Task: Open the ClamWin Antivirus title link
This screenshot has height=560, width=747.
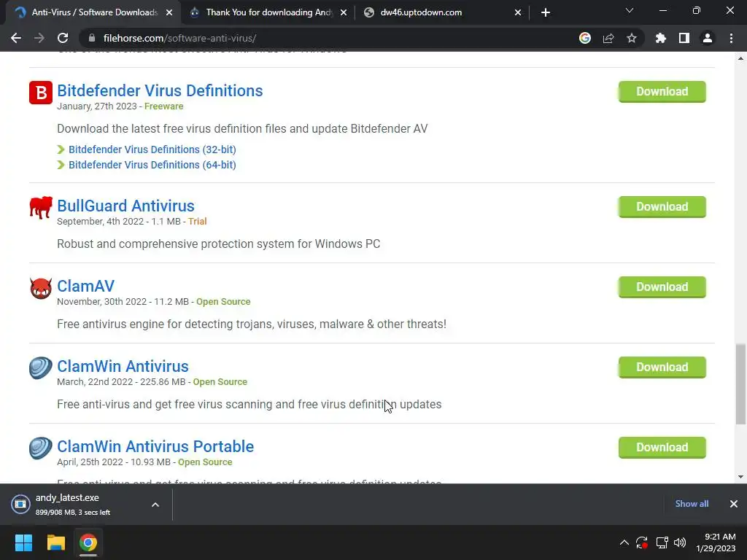Action: coord(123,366)
